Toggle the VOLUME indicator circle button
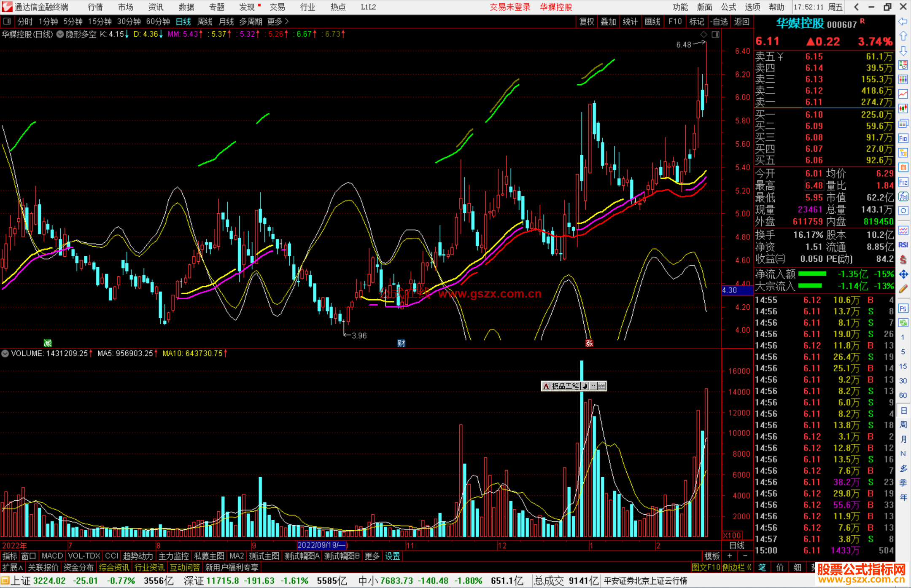 coord(5,353)
